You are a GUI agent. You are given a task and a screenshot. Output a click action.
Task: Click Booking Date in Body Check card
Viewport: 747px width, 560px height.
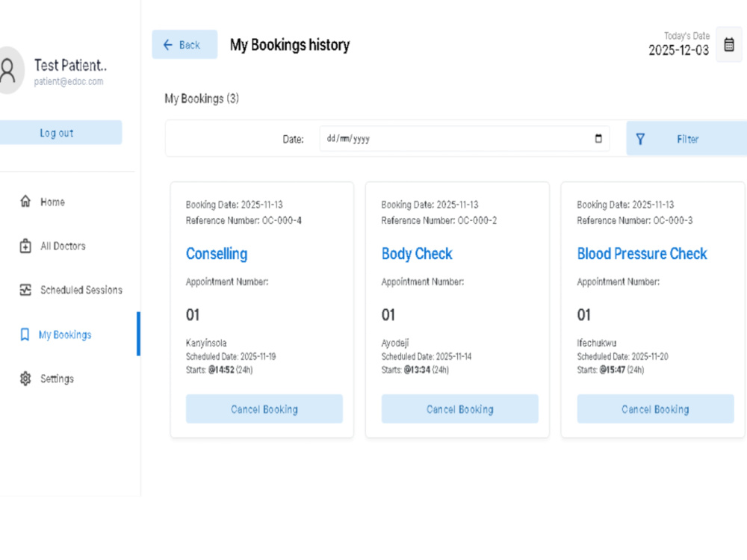point(430,205)
